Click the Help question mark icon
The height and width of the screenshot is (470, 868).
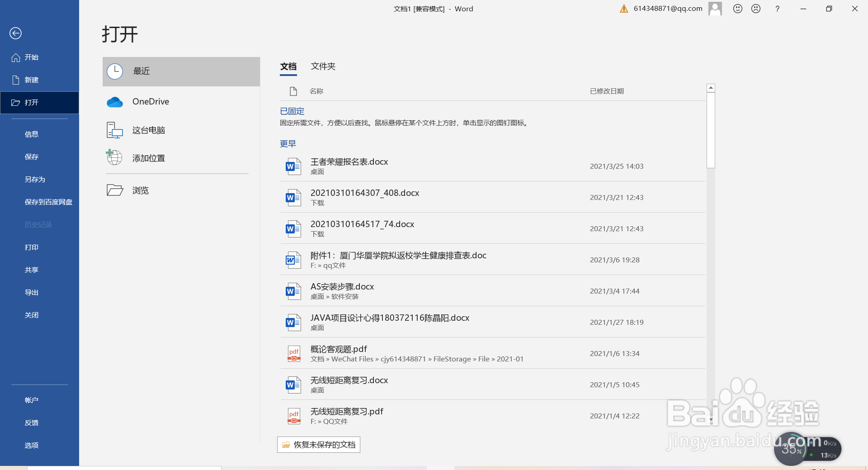777,9
